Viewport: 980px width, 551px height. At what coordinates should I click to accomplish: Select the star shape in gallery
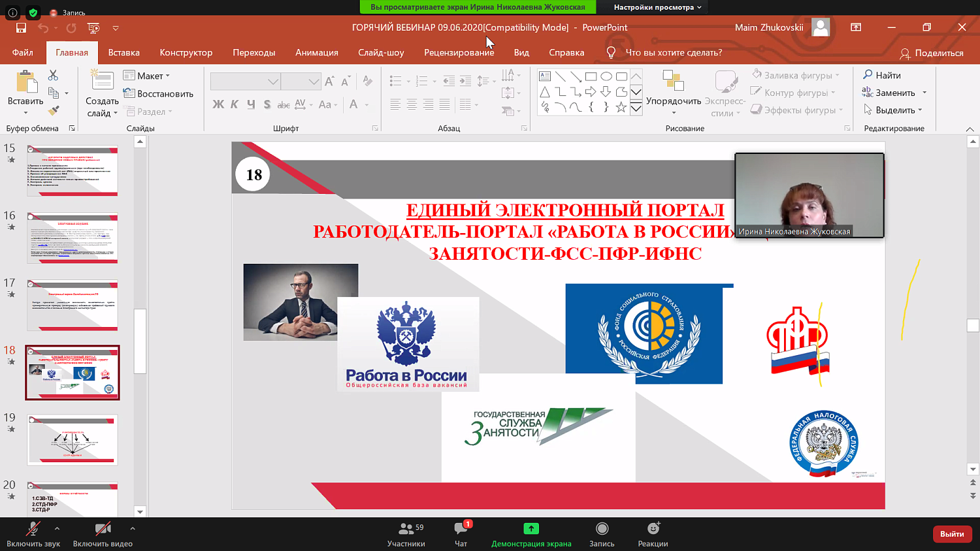click(x=621, y=107)
